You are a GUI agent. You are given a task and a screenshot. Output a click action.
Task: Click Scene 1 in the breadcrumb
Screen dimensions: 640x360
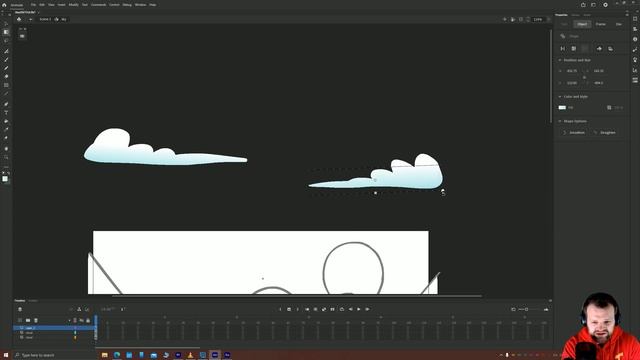(45, 19)
